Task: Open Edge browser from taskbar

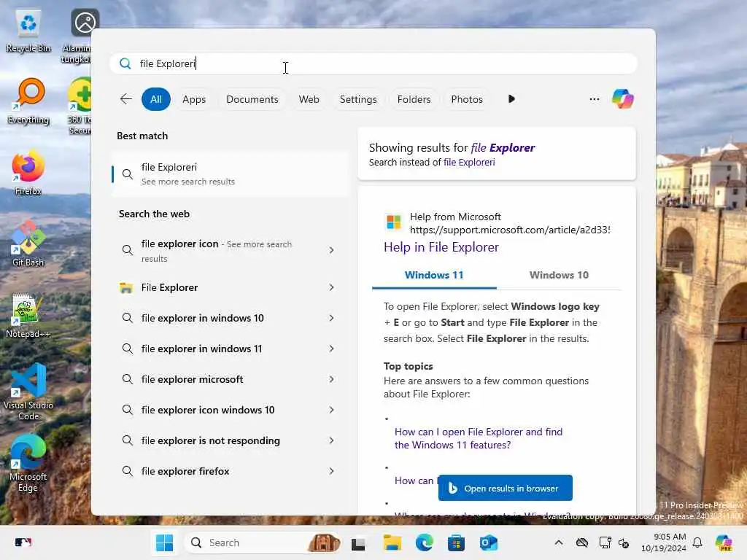Action: pyautogui.click(x=424, y=542)
